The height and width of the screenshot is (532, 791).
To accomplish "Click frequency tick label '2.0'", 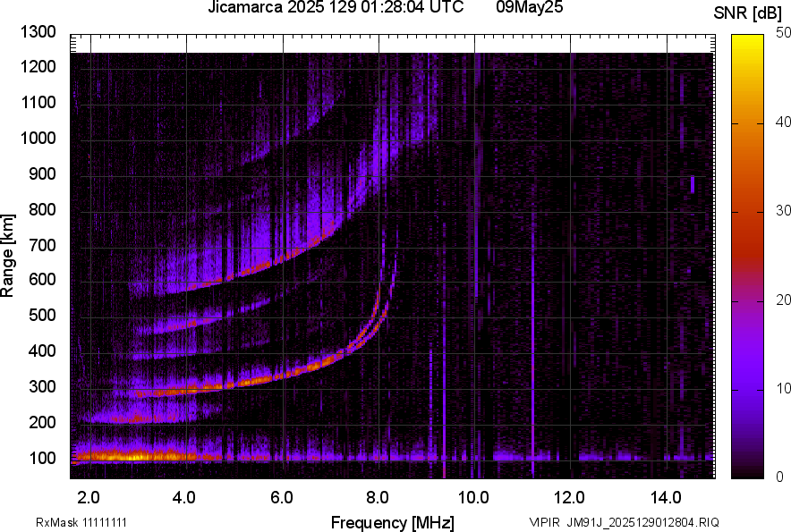I will (x=89, y=498).
